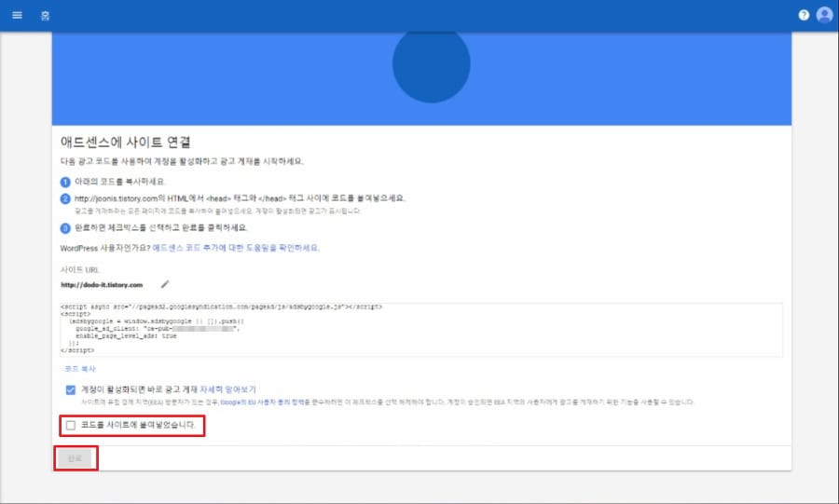This screenshot has height=504, width=839.
Task: Click the step 3 numbered circle
Action: 65,228
